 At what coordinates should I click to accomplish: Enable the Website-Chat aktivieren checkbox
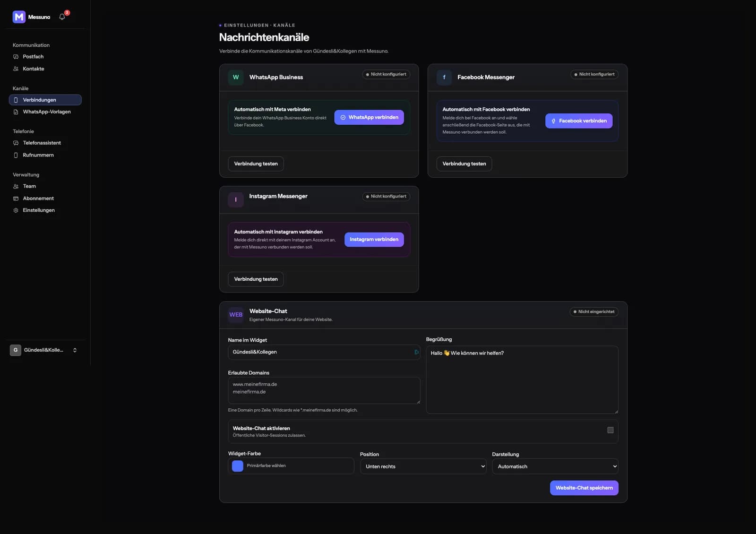[x=610, y=430]
